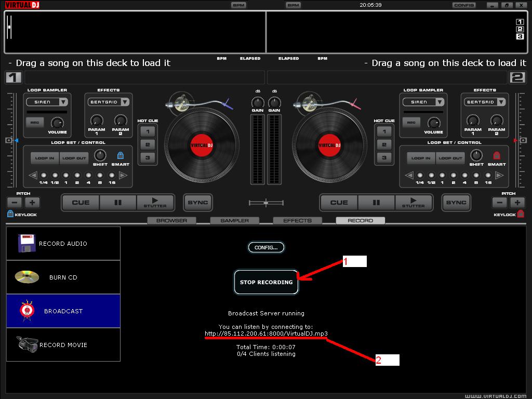Set deck 2 loop length to 8 beats
Viewport: 532px width, 399px height.
click(x=476, y=176)
